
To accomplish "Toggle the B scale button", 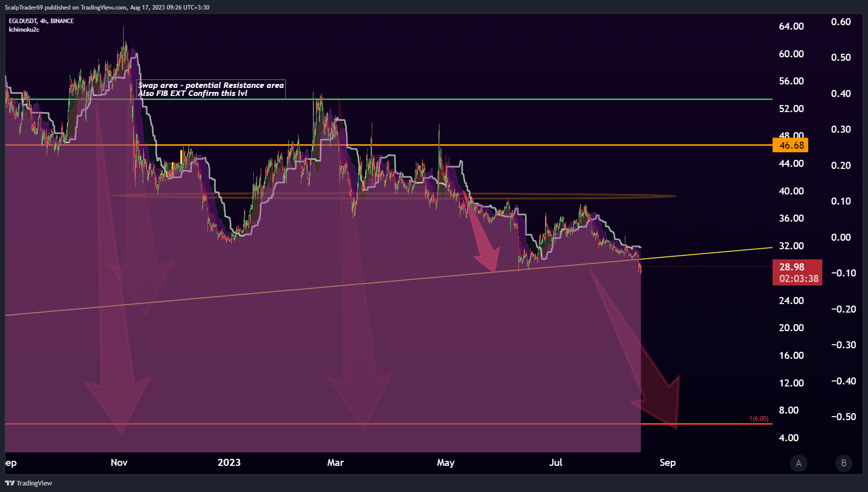I will pyautogui.click(x=844, y=463).
